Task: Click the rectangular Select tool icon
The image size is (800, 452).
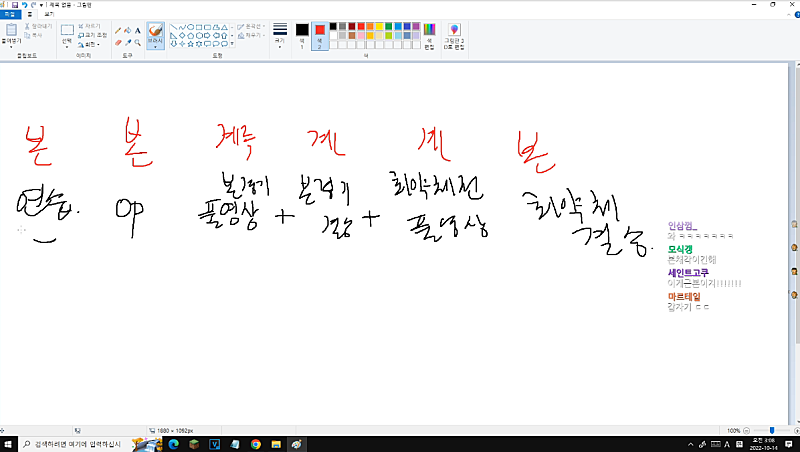Action: click(x=67, y=31)
